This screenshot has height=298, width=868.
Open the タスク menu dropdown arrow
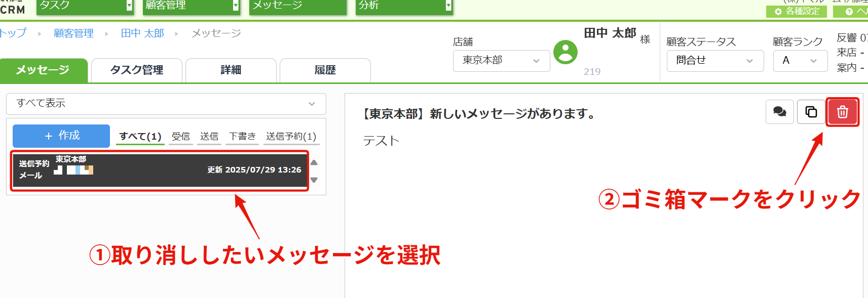coord(129,6)
